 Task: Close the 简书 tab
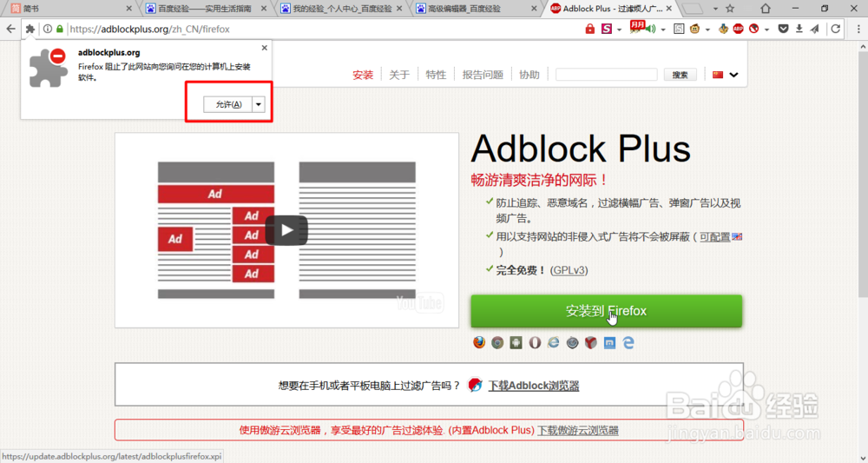pos(129,9)
